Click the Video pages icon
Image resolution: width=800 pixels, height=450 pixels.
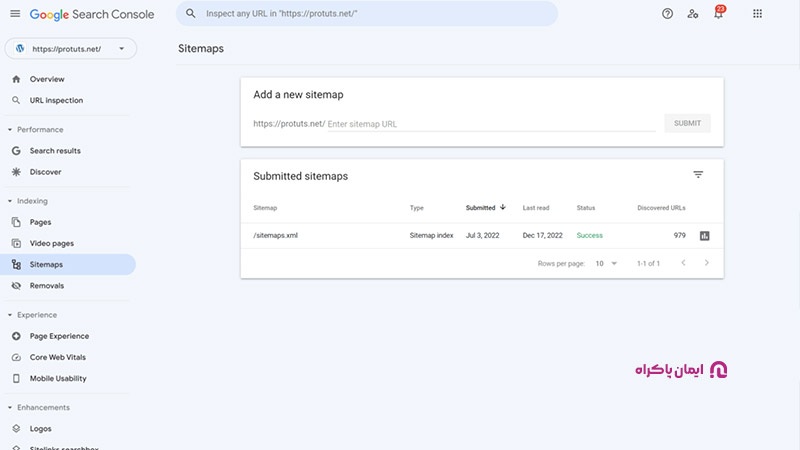[16, 243]
